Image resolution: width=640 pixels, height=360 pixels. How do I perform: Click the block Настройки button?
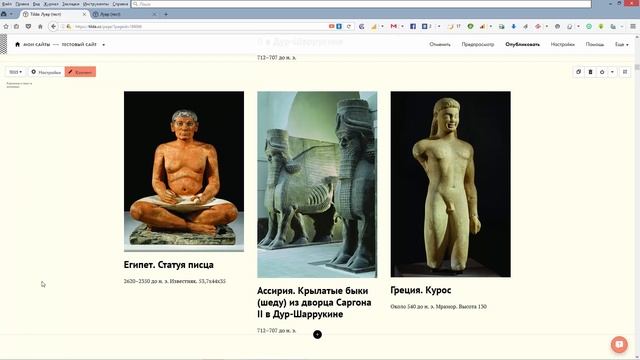46,72
